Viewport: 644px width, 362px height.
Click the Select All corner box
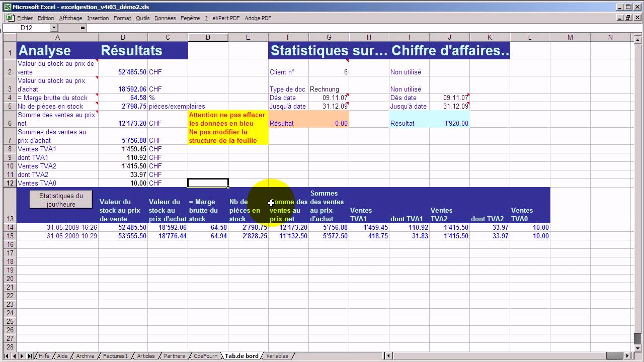[10, 37]
